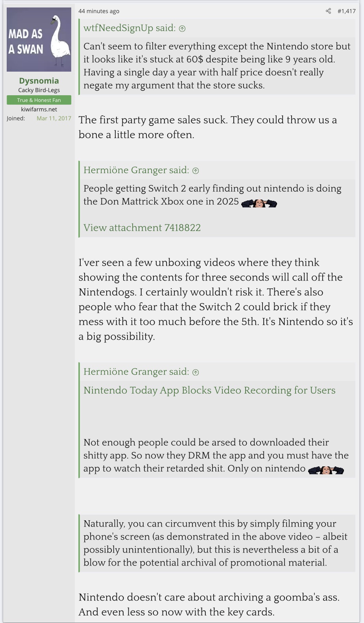Open Dysnomia's user profile
This screenshot has width=364, height=623.
click(x=39, y=81)
